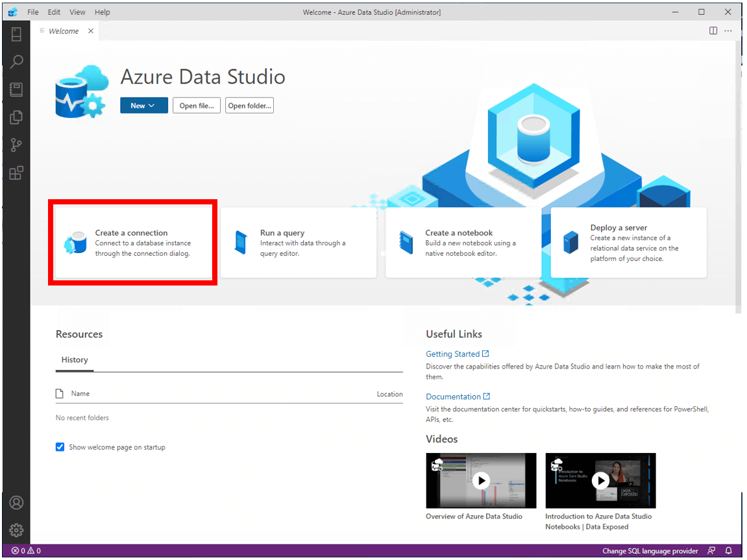The height and width of the screenshot is (560, 747).
Task: Open the Extensions sidebar icon
Action: (x=16, y=173)
